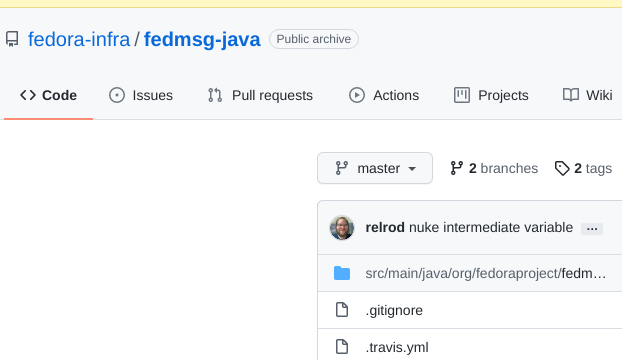The width and height of the screenshot is (622, 360).
Task: Click the Issues circle-dot icon
Action: [x=117, y=95]
